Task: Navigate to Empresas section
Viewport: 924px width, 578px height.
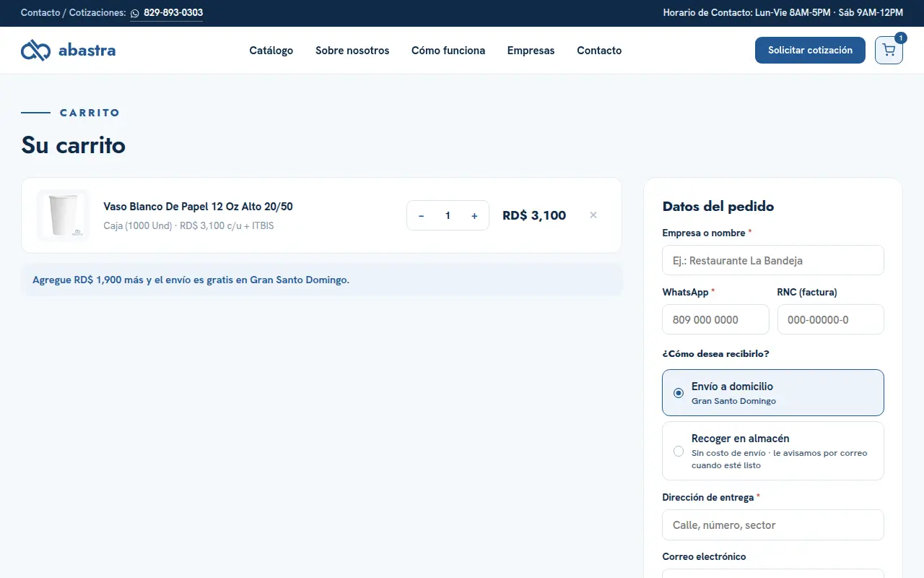Action: (531, 51)
